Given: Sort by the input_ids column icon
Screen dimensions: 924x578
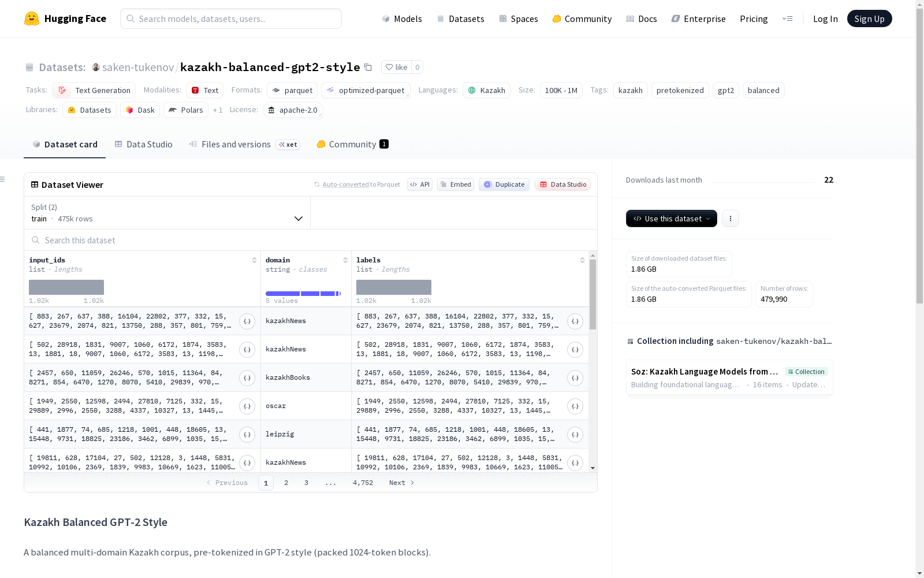Looking at the screenshot, I should coord(254,260).
